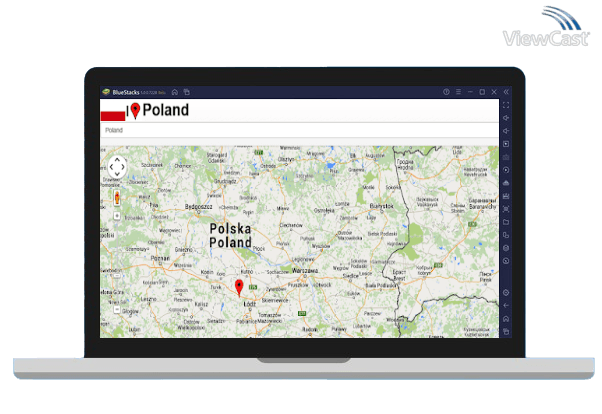This screenshot has width=602, height=414.
Task: Open BlueStacks help question mark icon
Action: pos(446,92)
